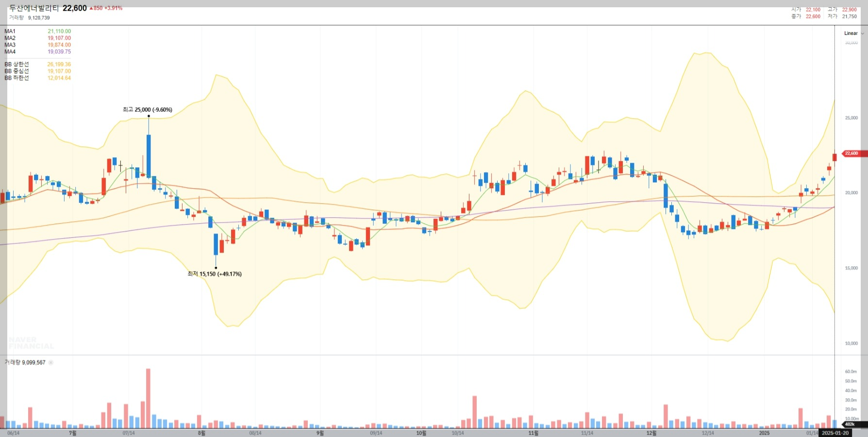The image size is (868, 437).
Task: Open the Linear scale dropdown
Action: 853,33
